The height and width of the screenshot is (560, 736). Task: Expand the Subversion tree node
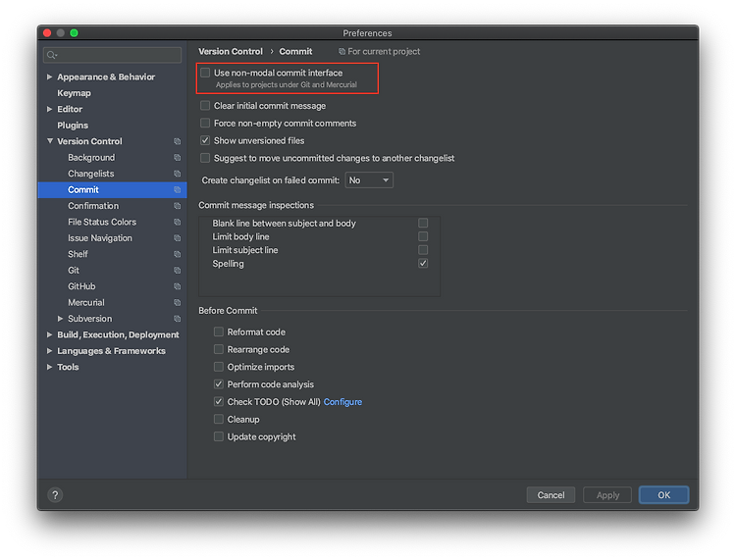(x=61, y=319)
